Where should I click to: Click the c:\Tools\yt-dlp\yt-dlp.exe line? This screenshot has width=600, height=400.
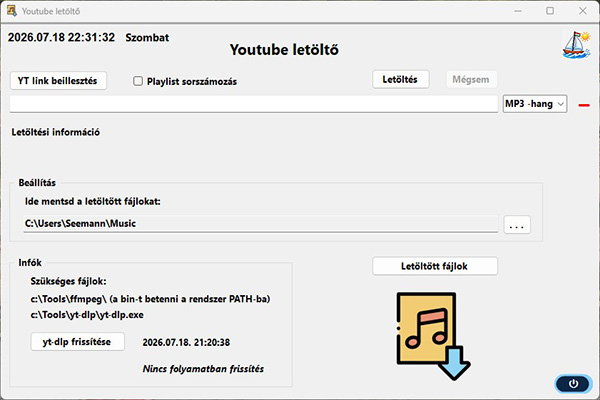point(87,315)
